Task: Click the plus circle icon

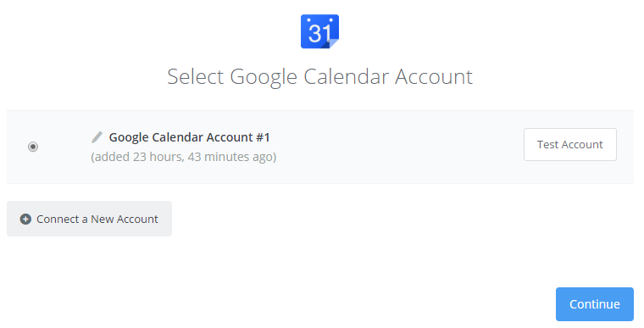Action: tap(25, 219)
